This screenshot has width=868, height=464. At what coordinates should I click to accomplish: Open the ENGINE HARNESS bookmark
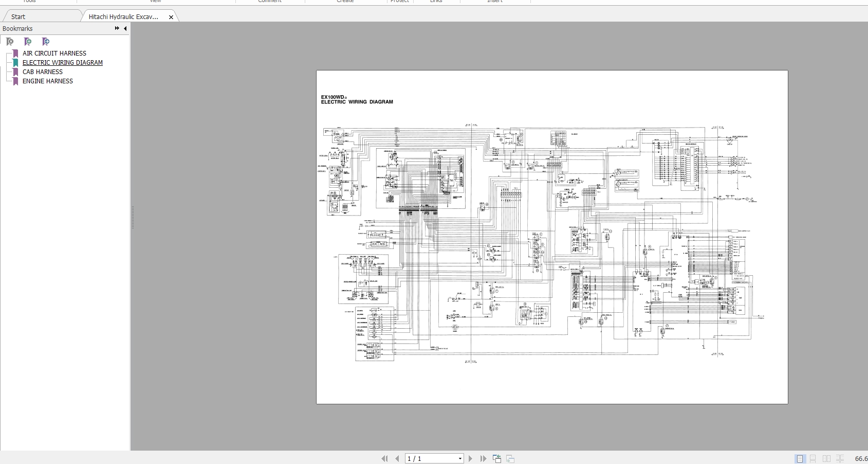48,81
